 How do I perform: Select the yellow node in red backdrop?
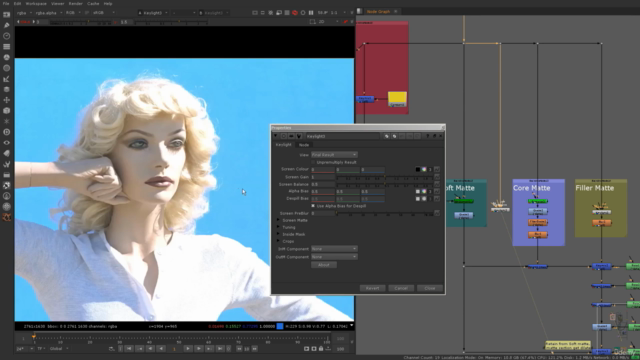coord(397,99)
